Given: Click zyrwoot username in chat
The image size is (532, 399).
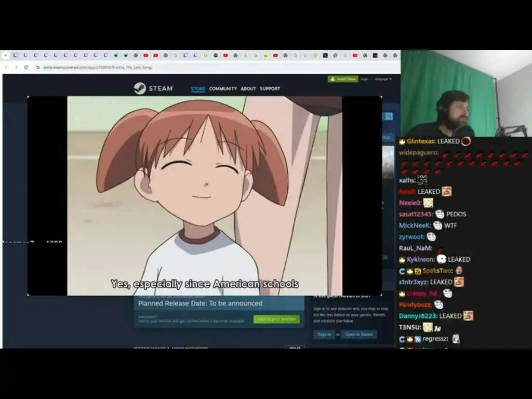Looking at the screenshot, I should (x=411, y=237).
